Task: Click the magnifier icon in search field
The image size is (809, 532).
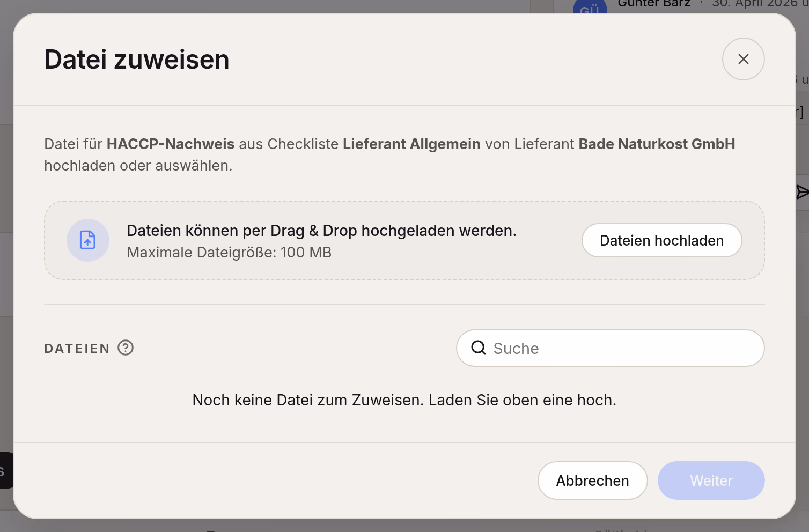Action: click(x=478, y=348)
